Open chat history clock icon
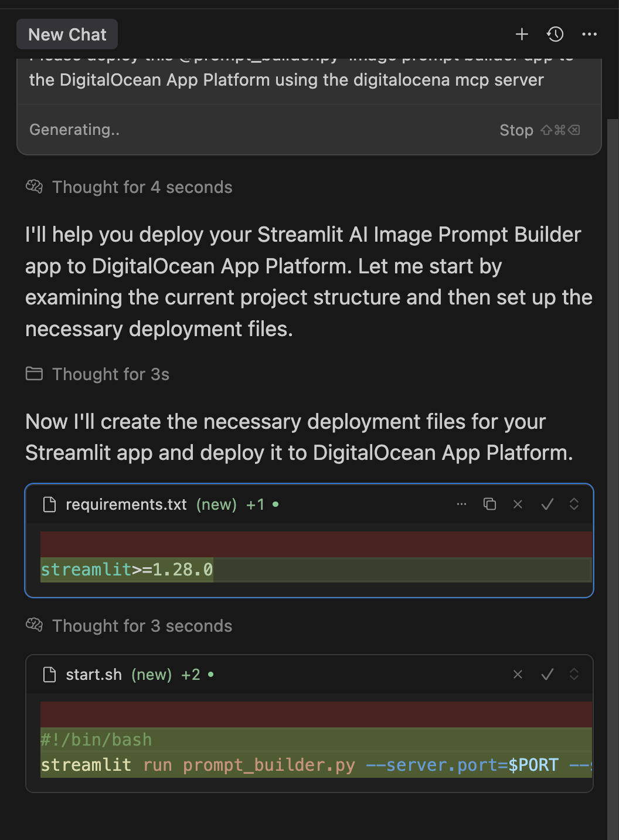The width and height of the screenshot is (619, 840). pos(555,35)
